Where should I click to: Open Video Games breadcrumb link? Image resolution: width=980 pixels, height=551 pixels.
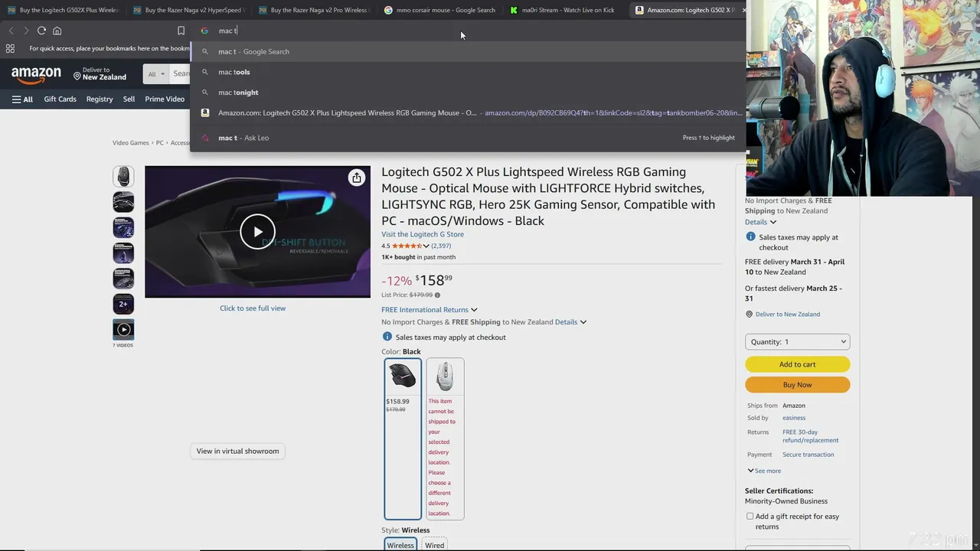point(131,142)
